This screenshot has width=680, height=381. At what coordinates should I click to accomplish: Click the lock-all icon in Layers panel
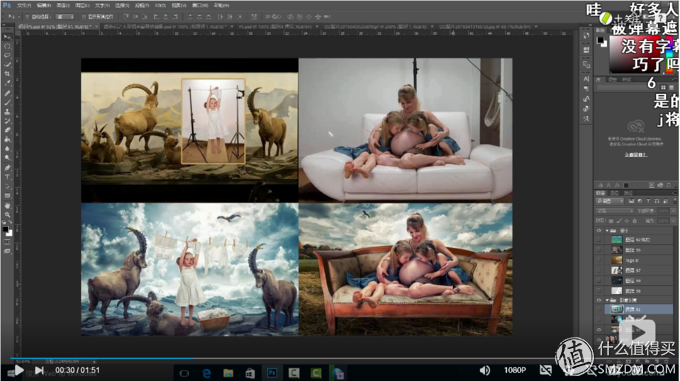[x=634, y=221]
